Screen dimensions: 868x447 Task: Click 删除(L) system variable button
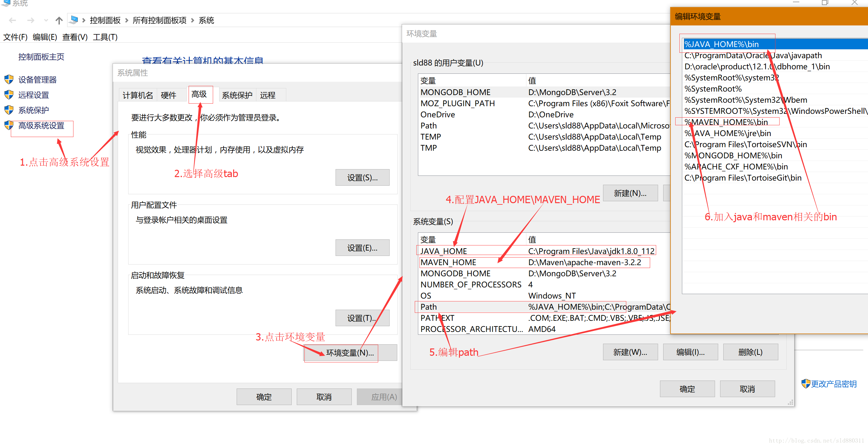pyautogui.click(x=750, y=352)
